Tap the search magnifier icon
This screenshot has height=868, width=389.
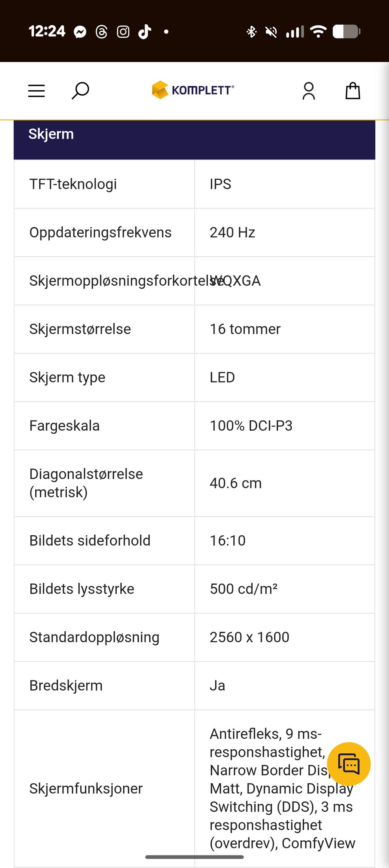pos(80,91)
